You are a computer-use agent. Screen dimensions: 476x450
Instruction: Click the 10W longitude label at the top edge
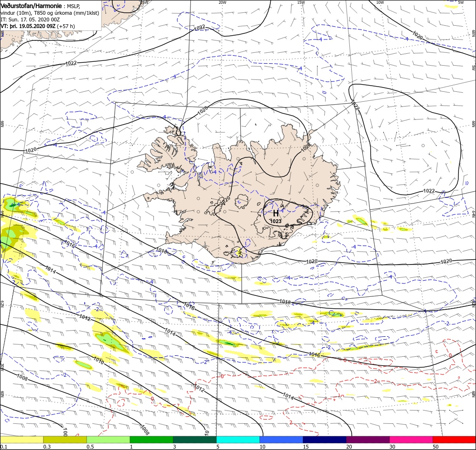pos(380,2)
